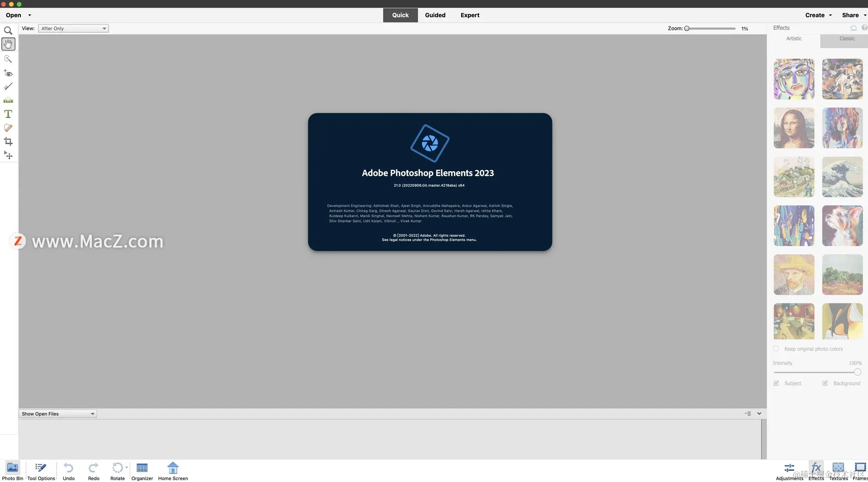
Task: Select the Whiten Teeth brush tool
Action: pyautogui.click(x=8, y=86)
